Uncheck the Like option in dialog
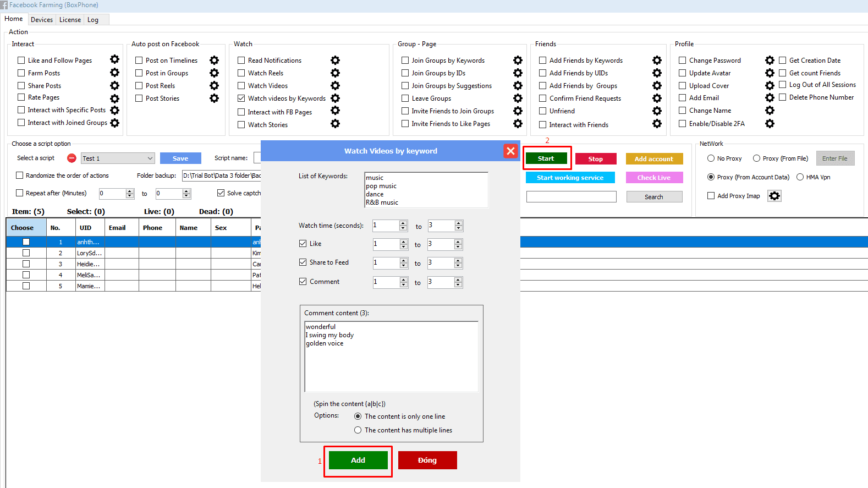The height and width of the screenshot is (488, 868). (303, 243)
